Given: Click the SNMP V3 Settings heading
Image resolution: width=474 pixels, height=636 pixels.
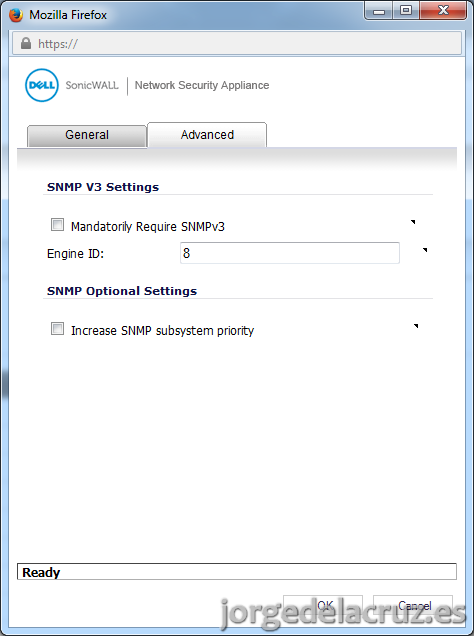Looking at the screenshot, I should [x=103, y=187].
